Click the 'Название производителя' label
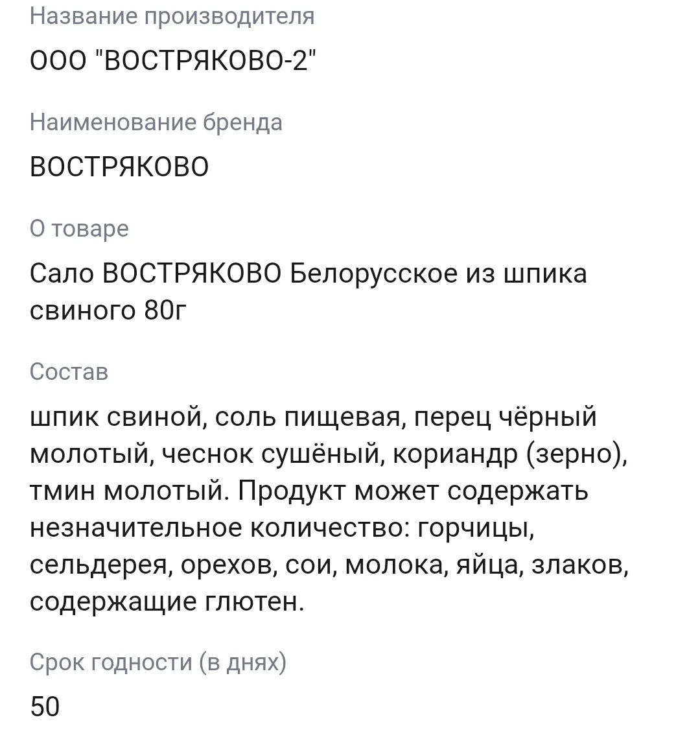 click(x=172, y=17)
